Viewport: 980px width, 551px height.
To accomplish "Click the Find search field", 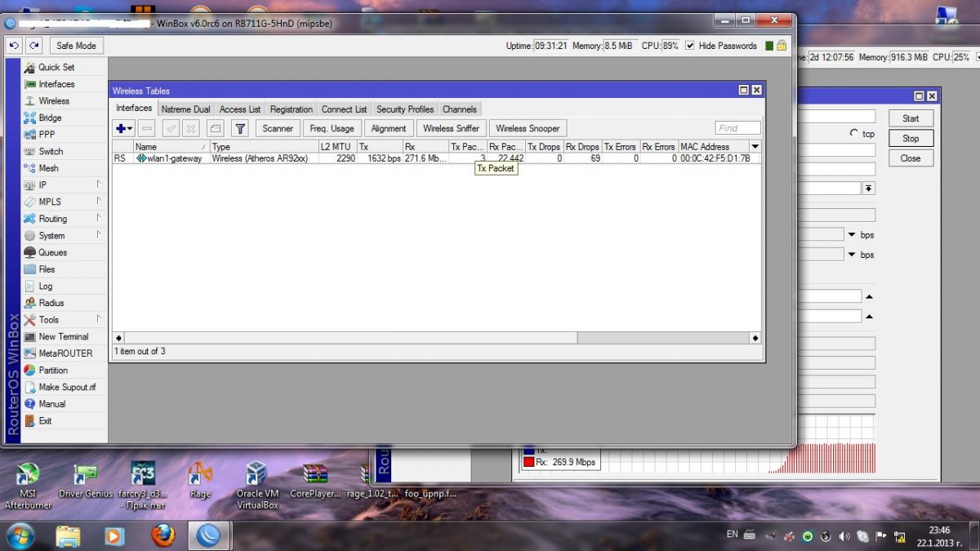I will [737, 128].
